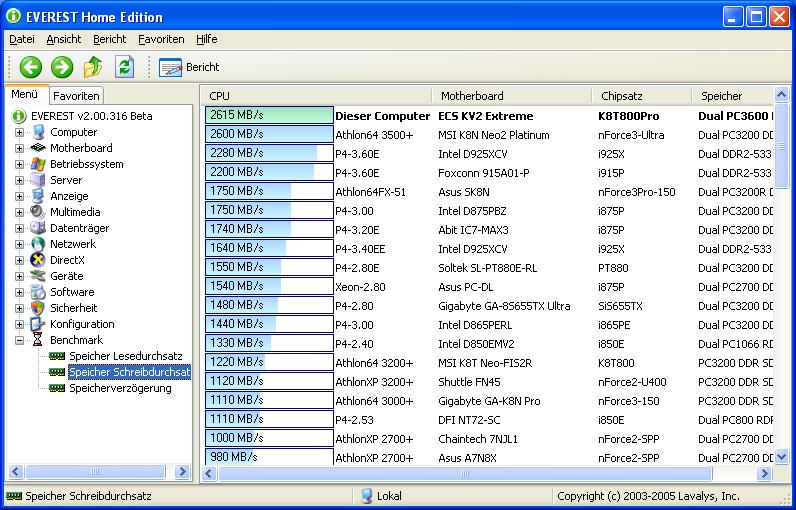Expand the Datenträger tree node

point(19,228)
